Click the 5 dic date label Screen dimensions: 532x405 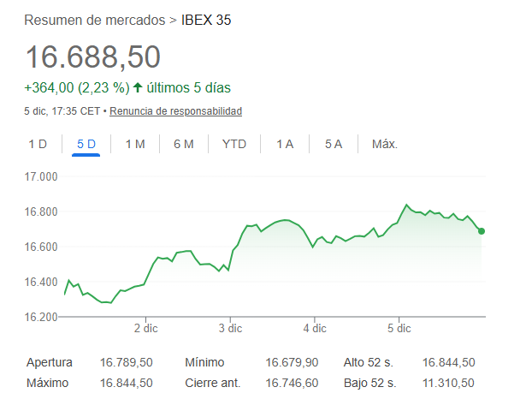point(399,328)
